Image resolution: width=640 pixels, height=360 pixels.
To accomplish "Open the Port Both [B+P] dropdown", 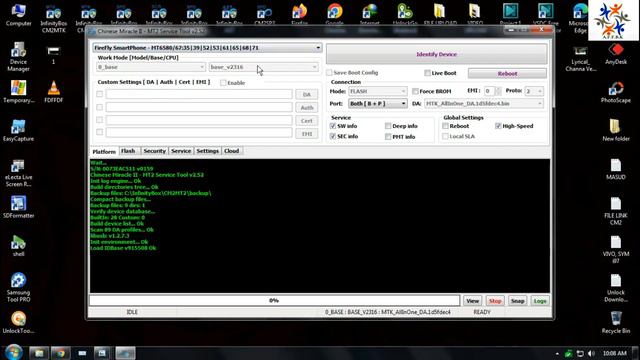I will (378, 104).
